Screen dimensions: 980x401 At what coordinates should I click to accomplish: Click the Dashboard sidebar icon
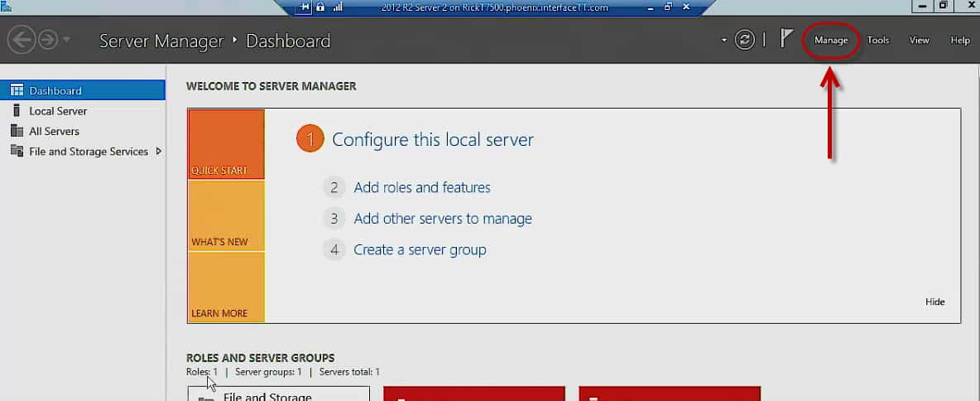pyautogui.click(x=17, y=90)
